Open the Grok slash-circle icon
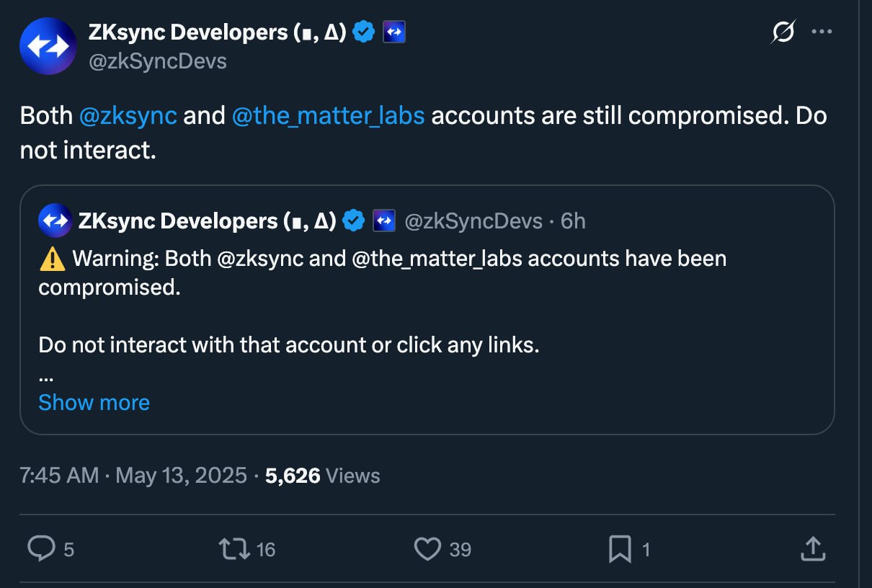Viewport: 872px width, 588px height. (783, 32)
